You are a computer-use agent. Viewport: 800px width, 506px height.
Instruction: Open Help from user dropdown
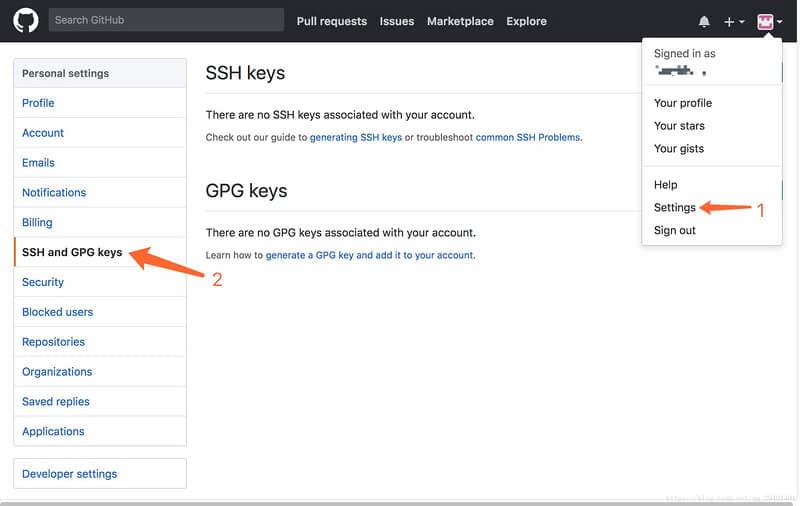pyautogui.click(x=665, y=185)
